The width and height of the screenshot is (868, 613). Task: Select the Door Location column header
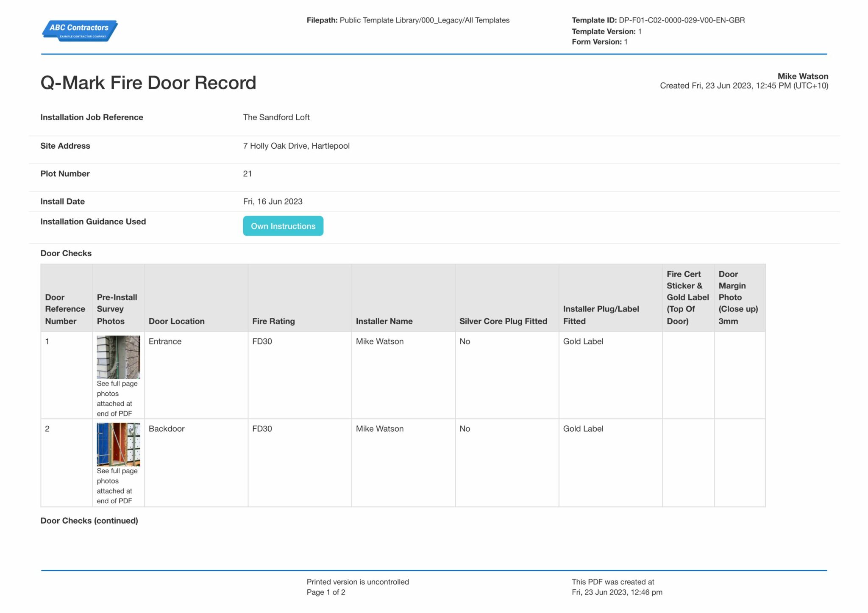click(176, 321)
